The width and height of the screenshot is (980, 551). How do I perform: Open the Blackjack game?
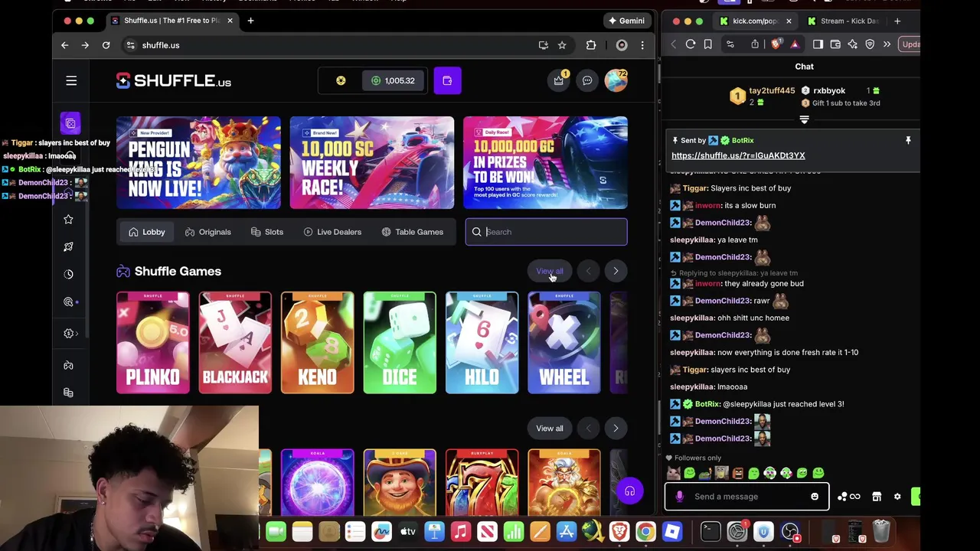coord(235,343)
